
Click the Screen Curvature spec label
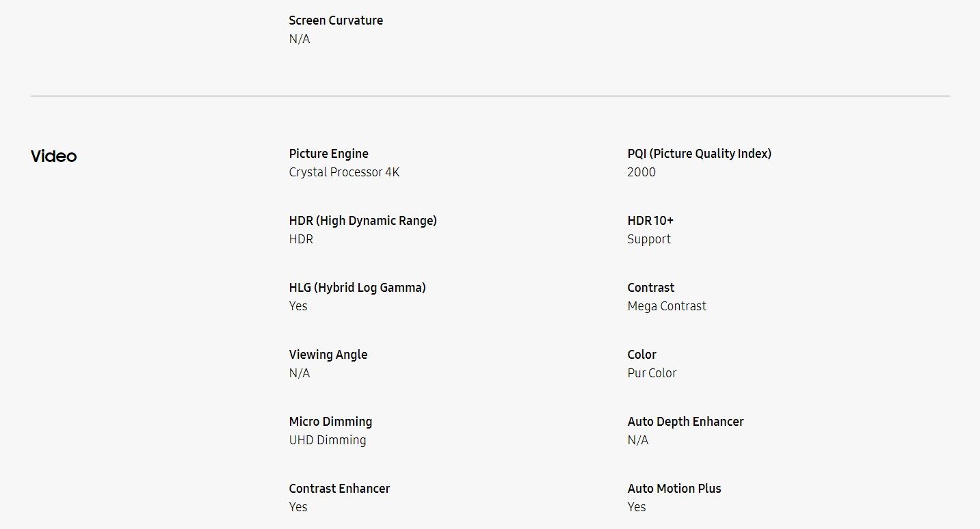pos(336,21)
